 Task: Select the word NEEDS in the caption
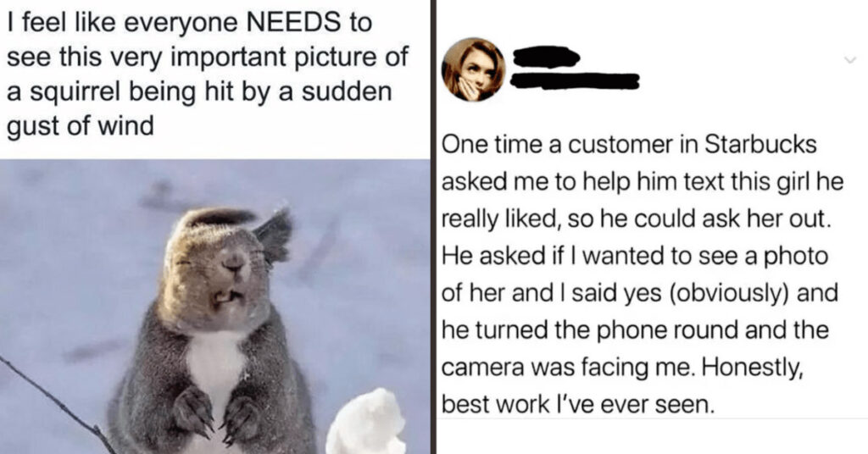coord(292,22)
